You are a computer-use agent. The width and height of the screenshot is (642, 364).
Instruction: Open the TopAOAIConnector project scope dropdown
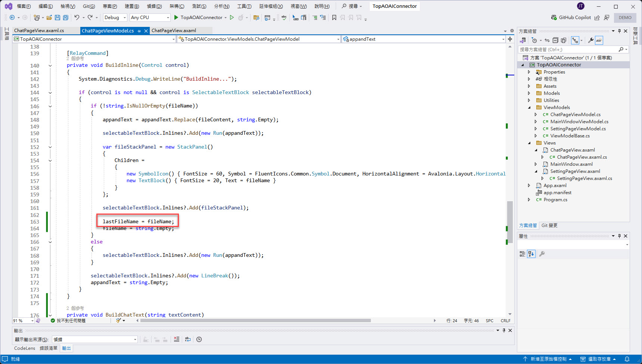coord(94,39)
